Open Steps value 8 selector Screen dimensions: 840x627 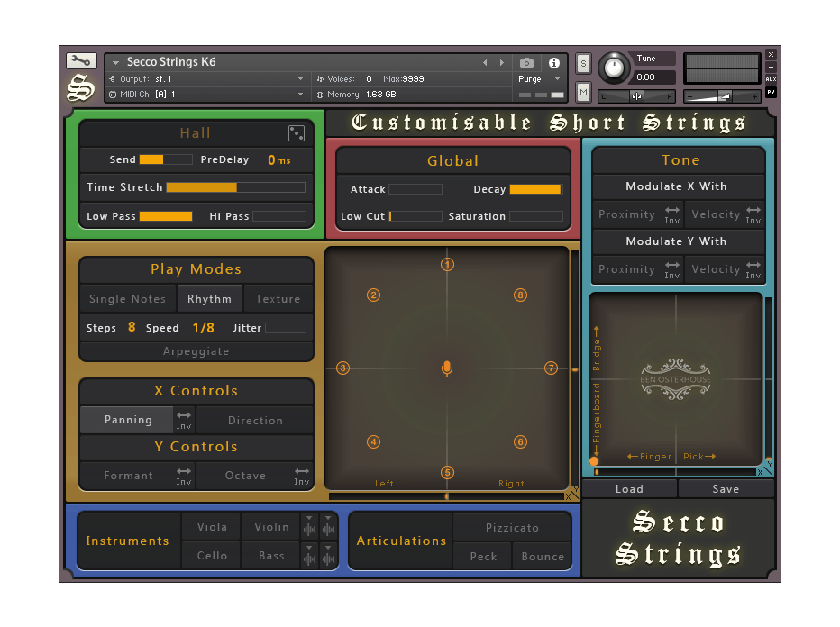pos(132,327)
